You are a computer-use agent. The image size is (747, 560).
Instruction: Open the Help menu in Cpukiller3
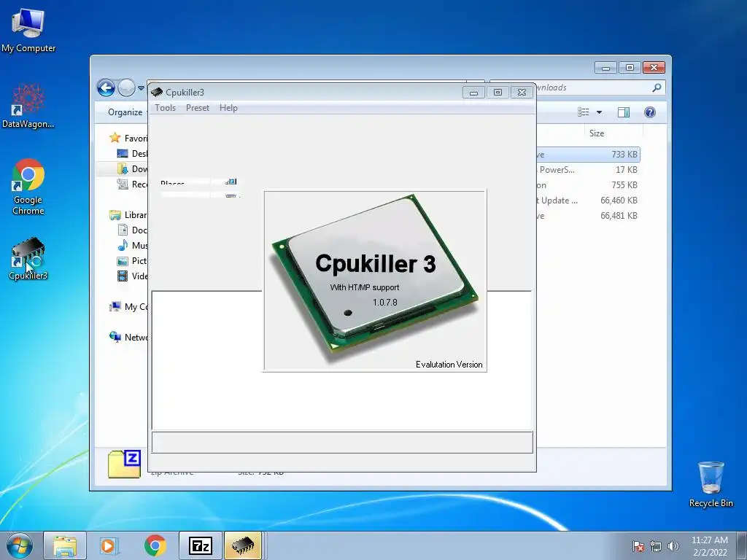(x=228, y=108)
